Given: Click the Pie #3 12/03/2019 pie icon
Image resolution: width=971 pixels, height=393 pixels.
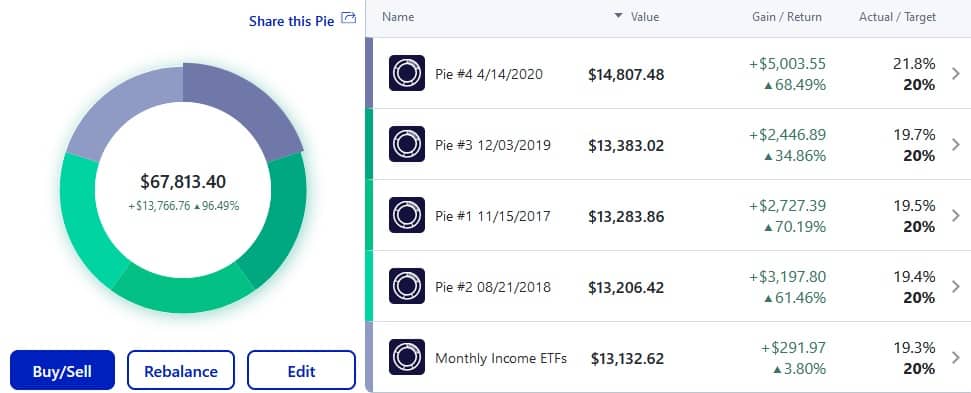Looking at the screenshot, I should tap(407, 144).
